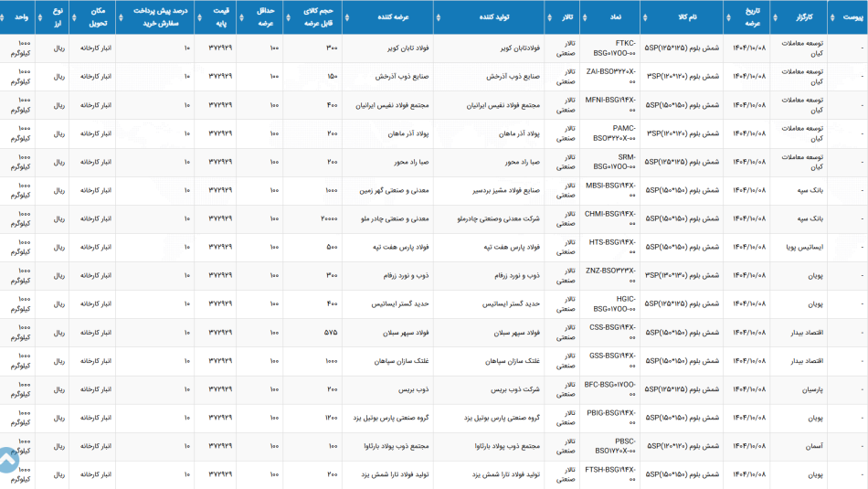
Task: Sort by حجم کالای قابل عرضه arrows
Action: (288, 17)
